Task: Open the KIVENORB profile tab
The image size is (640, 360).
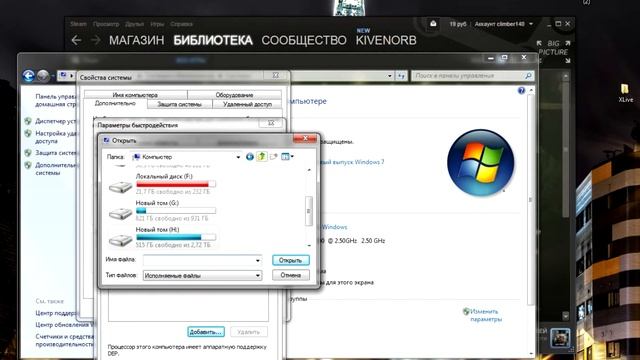Action: 386,40
